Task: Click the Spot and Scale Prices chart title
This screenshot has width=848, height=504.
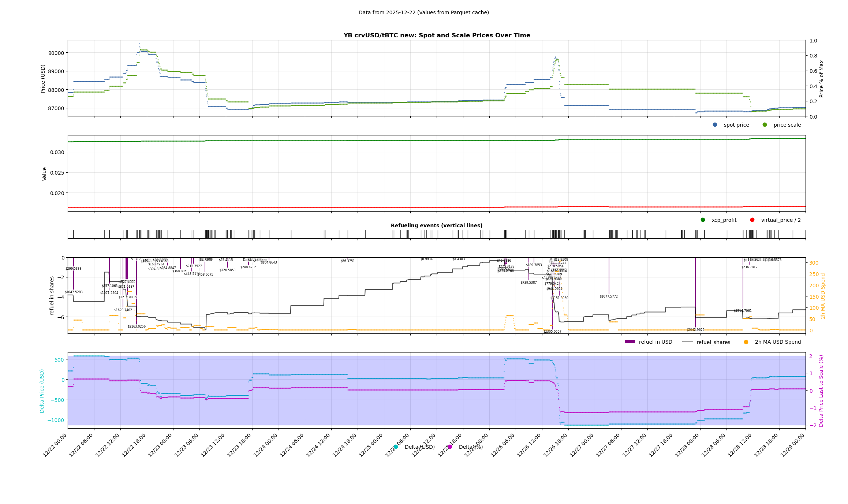Action: click(436, 36)
